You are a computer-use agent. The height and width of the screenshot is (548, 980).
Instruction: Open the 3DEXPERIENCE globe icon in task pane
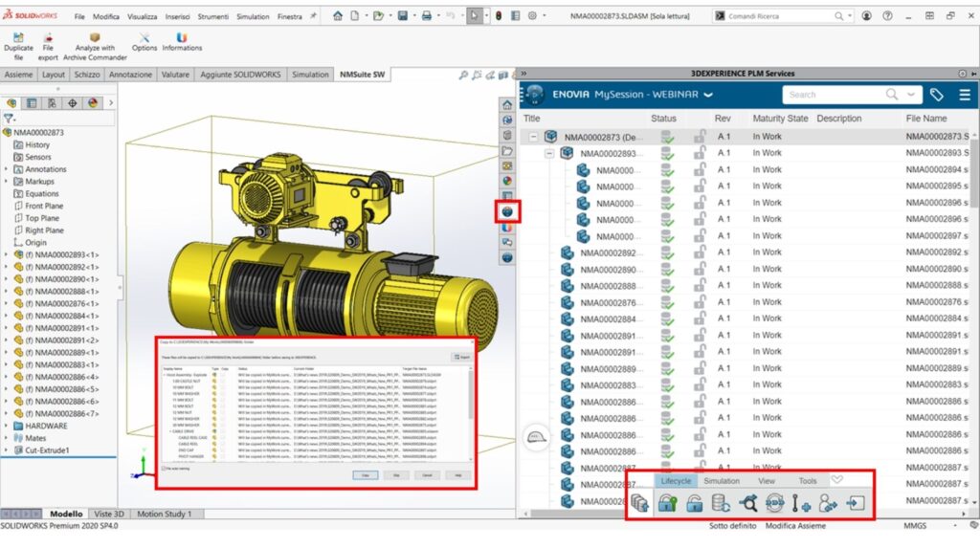coord(507,210)
